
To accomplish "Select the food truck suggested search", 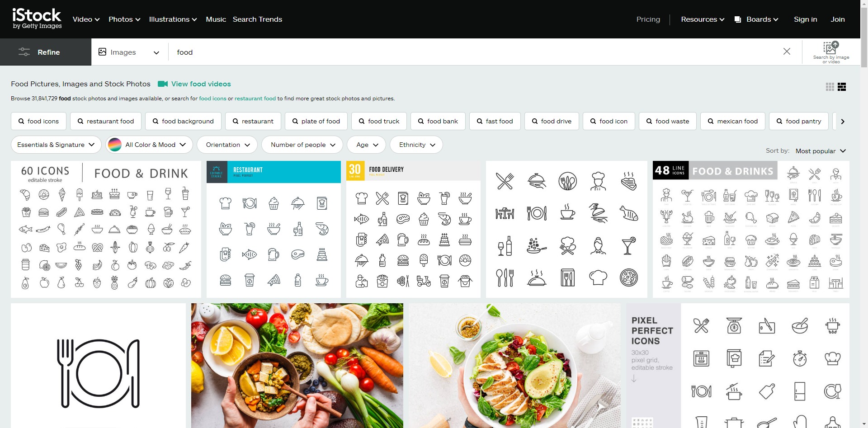I will pos(378,121).
